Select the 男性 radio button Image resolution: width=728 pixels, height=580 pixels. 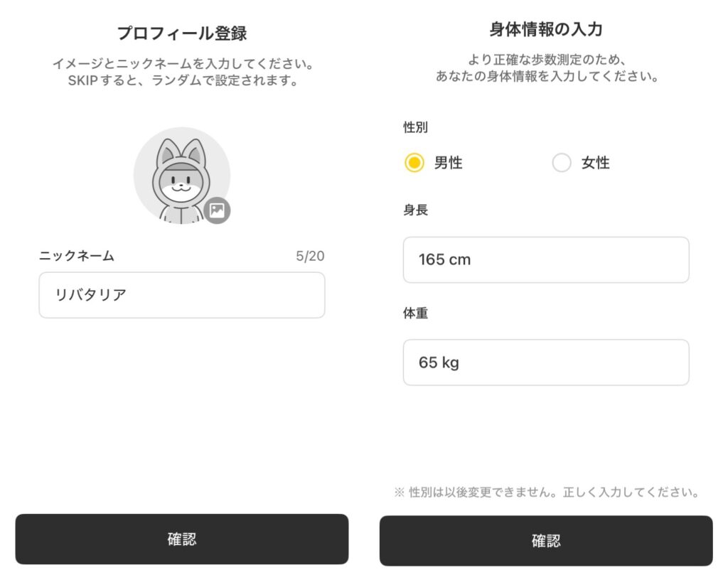click(x=414, y=163)
